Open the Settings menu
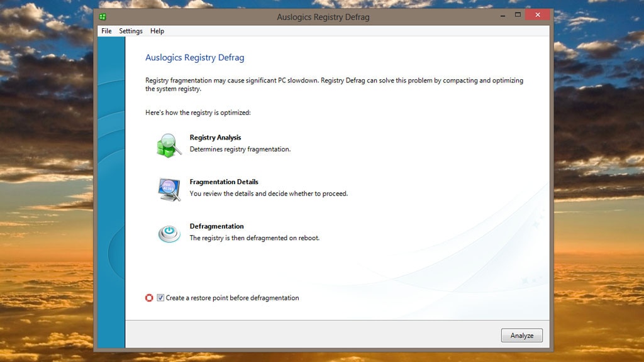The width and height of the screenshot is (644, 362). 131,31
